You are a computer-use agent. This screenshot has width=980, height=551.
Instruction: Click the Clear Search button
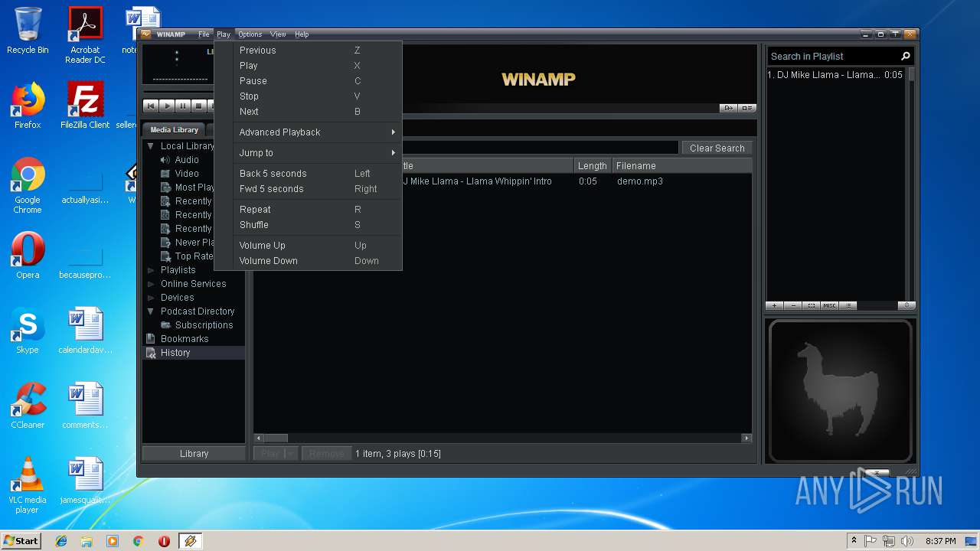pyautogui.click(x=717, y=148)
